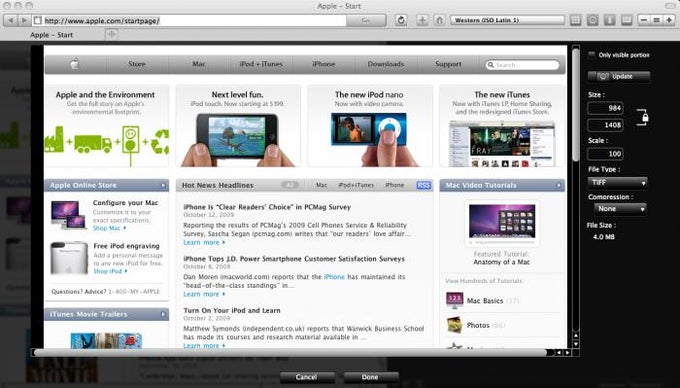The image size is (680, 388).
Task: Click the camera snapshot toolbar icon
Action: [x=592, y=20]
